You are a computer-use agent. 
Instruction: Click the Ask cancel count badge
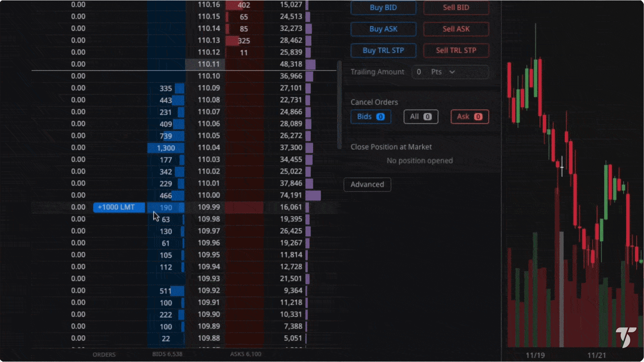(478, 117)
